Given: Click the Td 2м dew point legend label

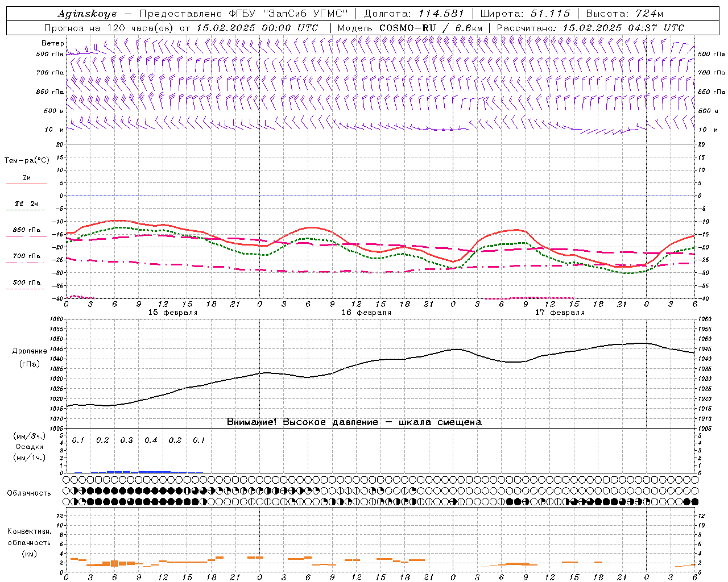Looking at the screenshot, I should [x=27, y=203].
